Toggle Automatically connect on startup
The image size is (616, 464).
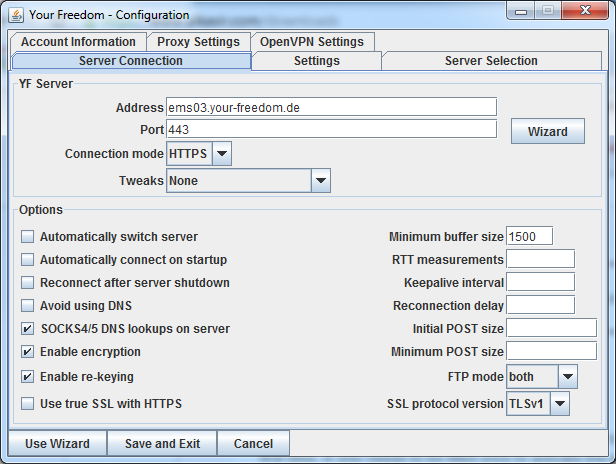pyautogui.click(x=27, y=260)
